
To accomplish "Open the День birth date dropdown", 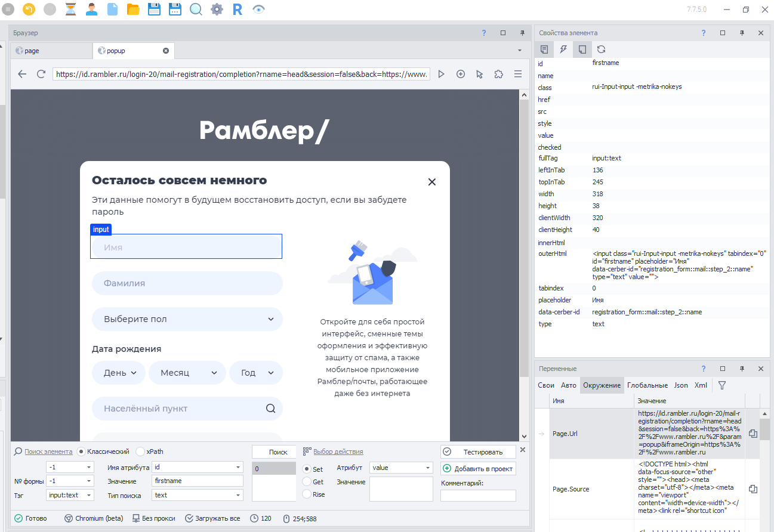I will [119, 373].
